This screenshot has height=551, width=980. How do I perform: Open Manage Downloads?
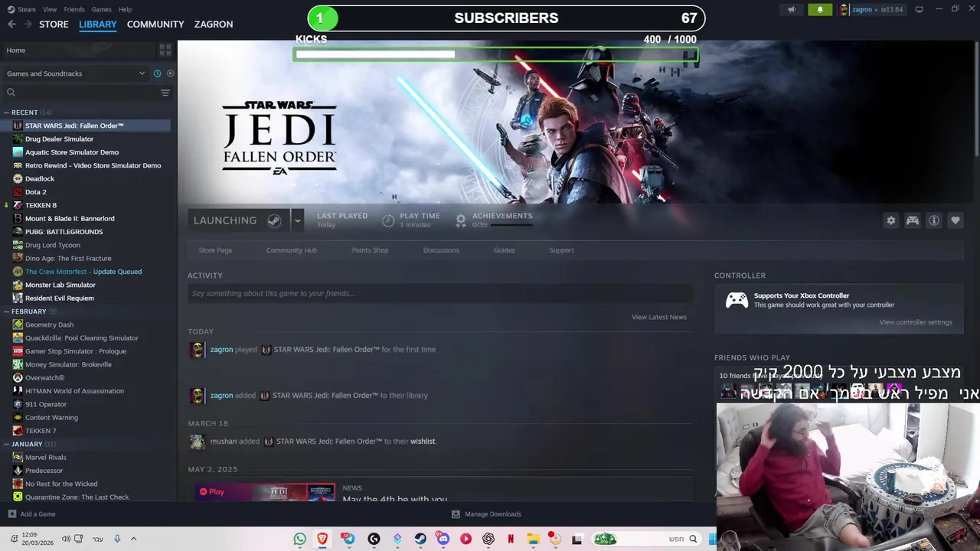click(486, 514)
